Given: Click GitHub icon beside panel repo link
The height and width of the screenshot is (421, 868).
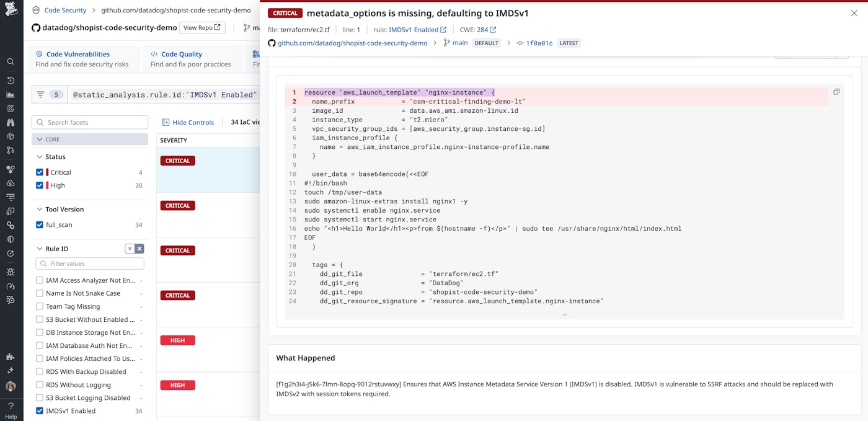Looking at the screenshot, I should coord(272,43).
